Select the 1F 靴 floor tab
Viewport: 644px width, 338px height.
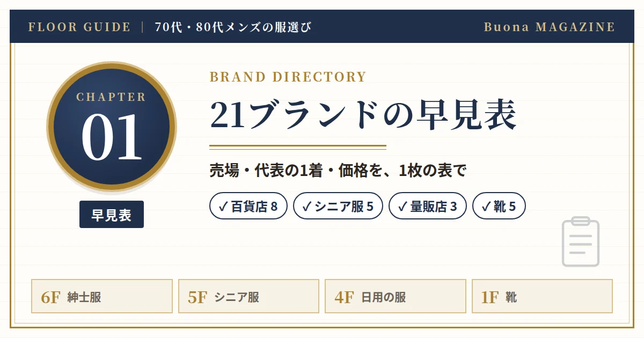click(542, 296)
